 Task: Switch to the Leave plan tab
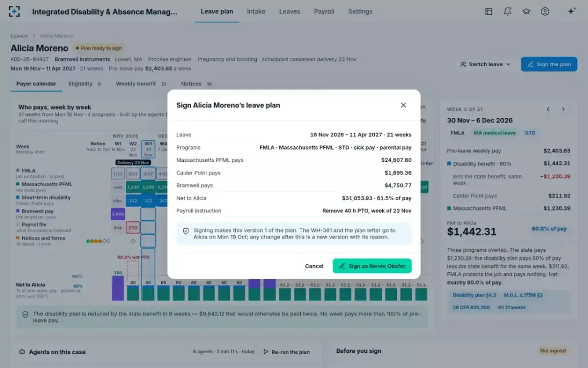click(217, 11)
